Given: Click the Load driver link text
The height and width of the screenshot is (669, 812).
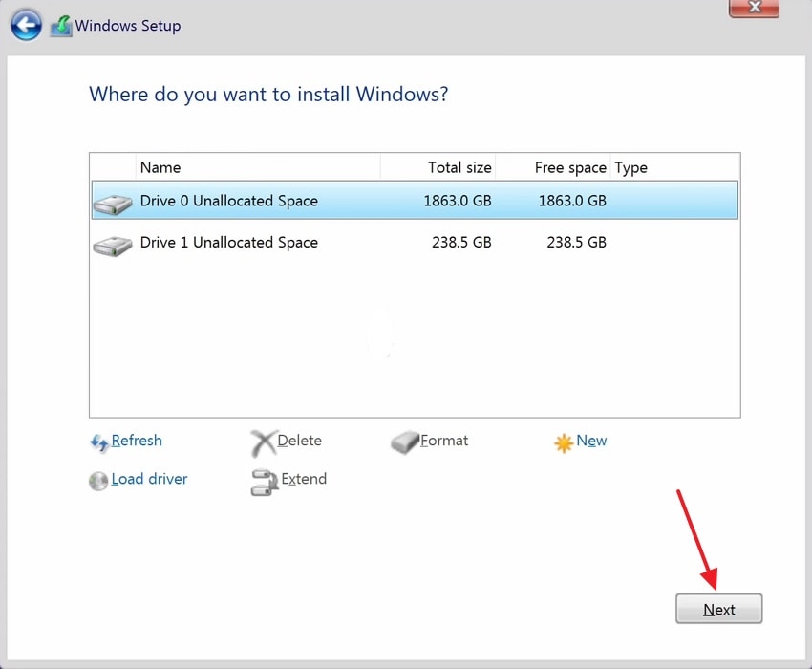Looking at the screenshot, I should 148,479.
